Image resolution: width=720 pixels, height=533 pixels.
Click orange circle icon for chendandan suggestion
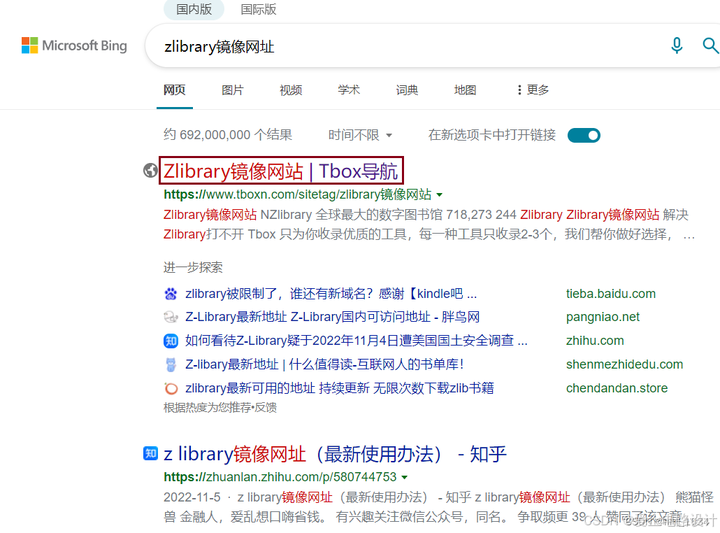click(x=171, y=388)
